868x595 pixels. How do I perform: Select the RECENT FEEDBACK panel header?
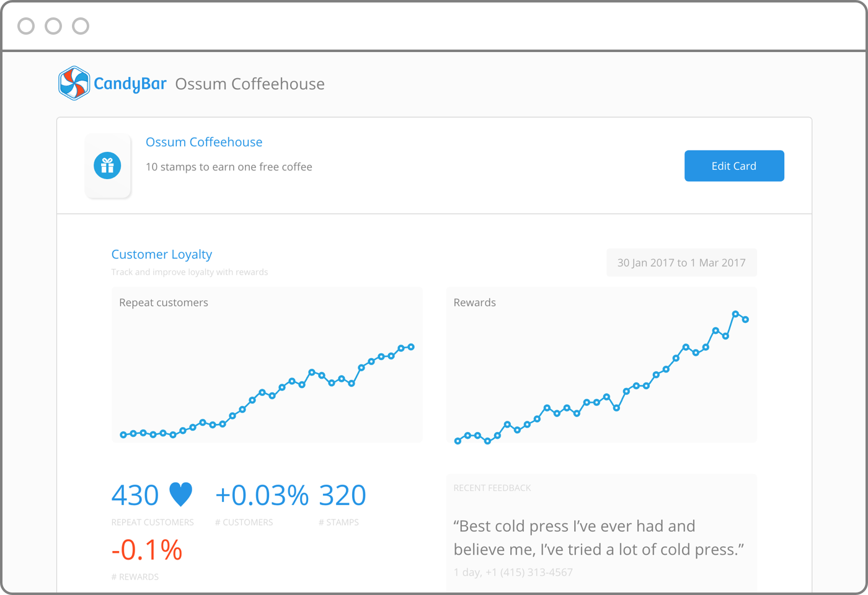(x=492, y=488)
